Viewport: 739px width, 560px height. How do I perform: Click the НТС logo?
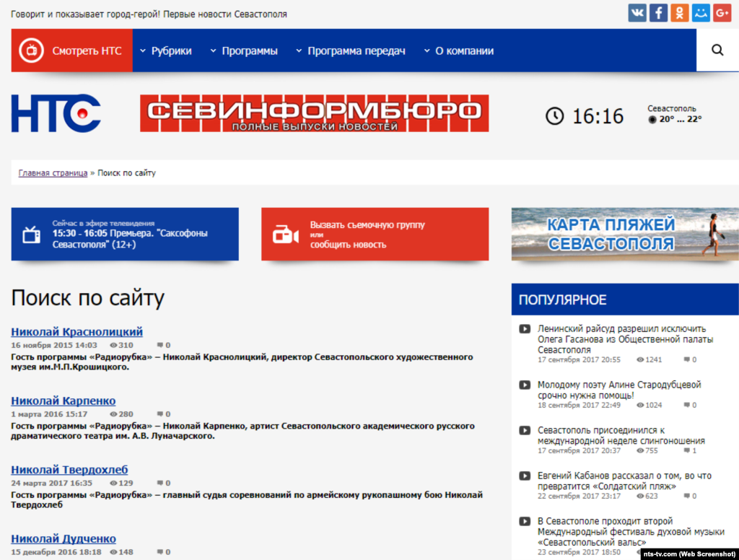[56, 114]
